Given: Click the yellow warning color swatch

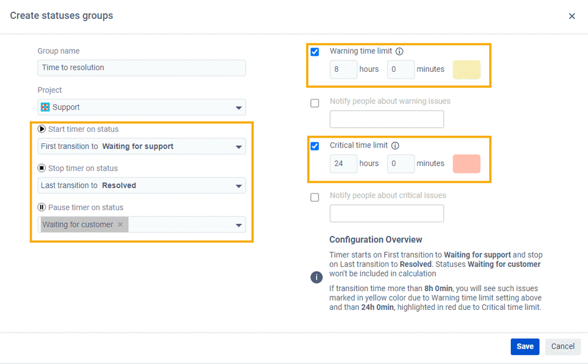Looking at the screenshot, I should coord(466,69).
